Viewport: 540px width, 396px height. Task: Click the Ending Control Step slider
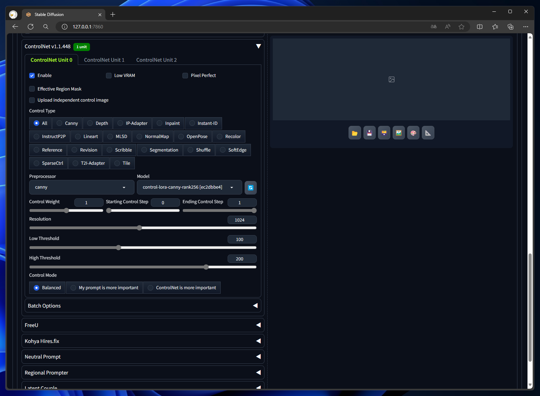[x=219, y=210]
